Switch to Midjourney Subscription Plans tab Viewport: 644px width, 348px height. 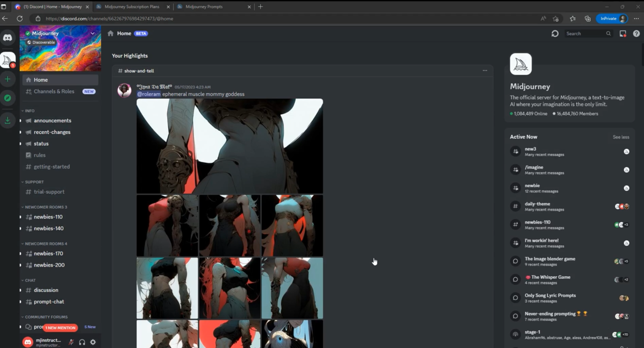(132, 7)
